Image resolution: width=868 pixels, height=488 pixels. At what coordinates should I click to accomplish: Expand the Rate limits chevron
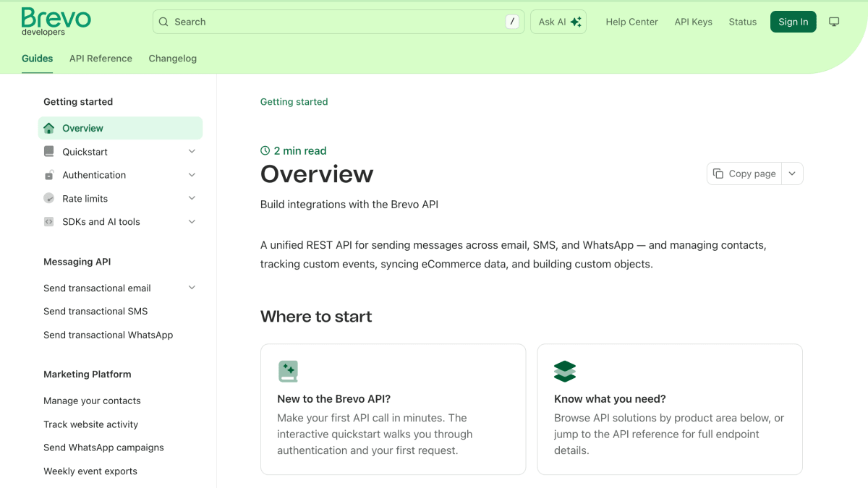coord(192,198)
